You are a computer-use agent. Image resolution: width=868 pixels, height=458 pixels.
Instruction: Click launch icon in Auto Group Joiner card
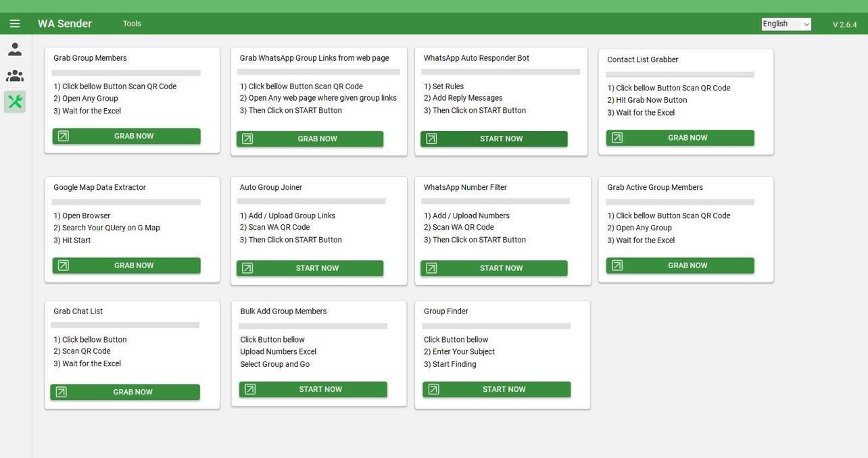pos(247,268)
